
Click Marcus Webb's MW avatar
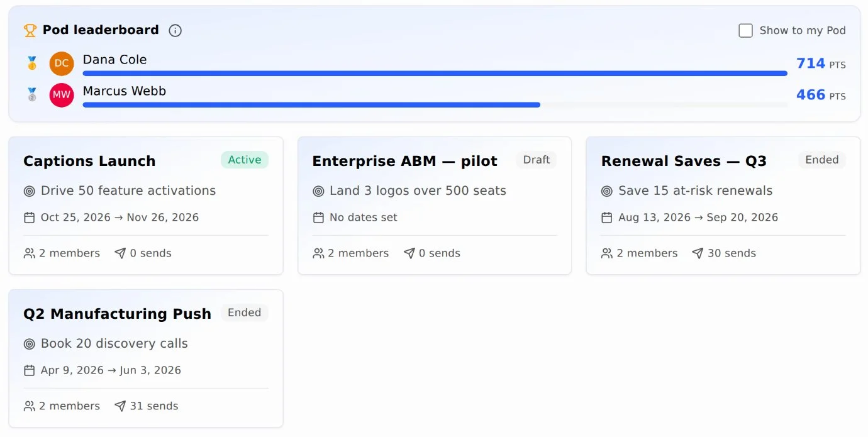(62, 95)
